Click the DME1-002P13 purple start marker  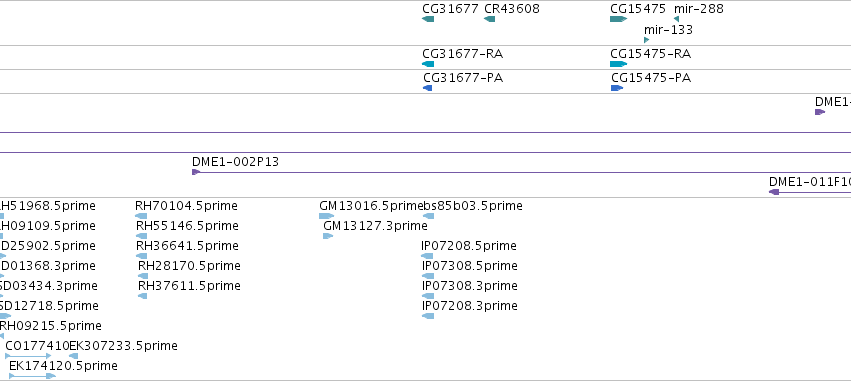pos(196,172)
